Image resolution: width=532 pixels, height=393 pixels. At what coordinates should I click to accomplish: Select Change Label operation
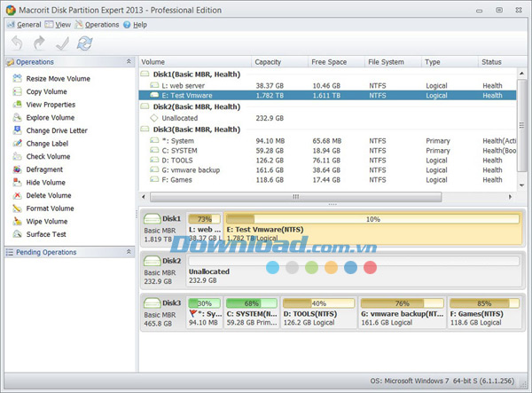[x=41, y=144]
